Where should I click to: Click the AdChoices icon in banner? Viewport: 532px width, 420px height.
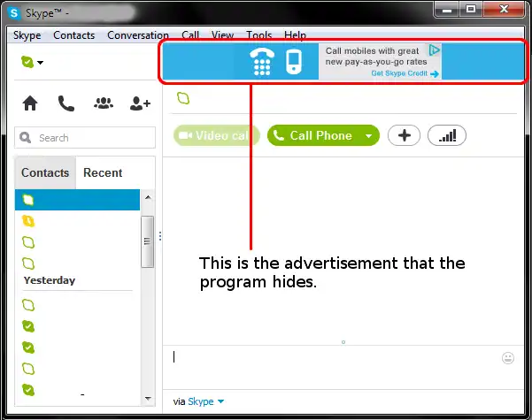tap(435, 50)
